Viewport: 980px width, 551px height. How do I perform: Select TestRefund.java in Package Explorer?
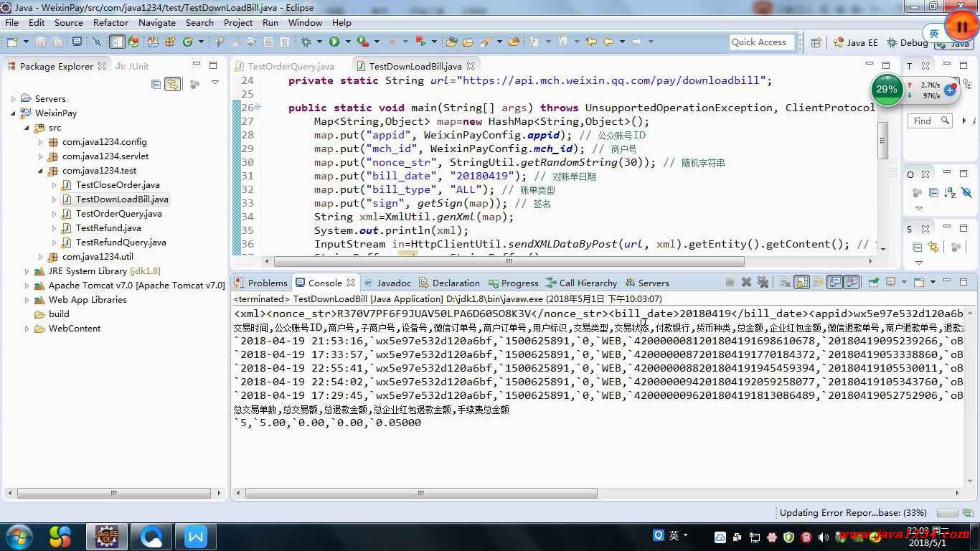point(108,228)
